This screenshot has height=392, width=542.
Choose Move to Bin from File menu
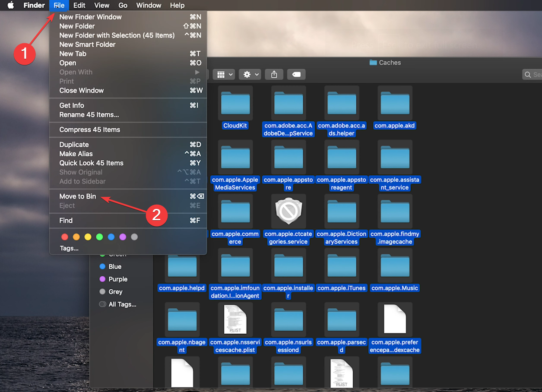pos(77,196)
